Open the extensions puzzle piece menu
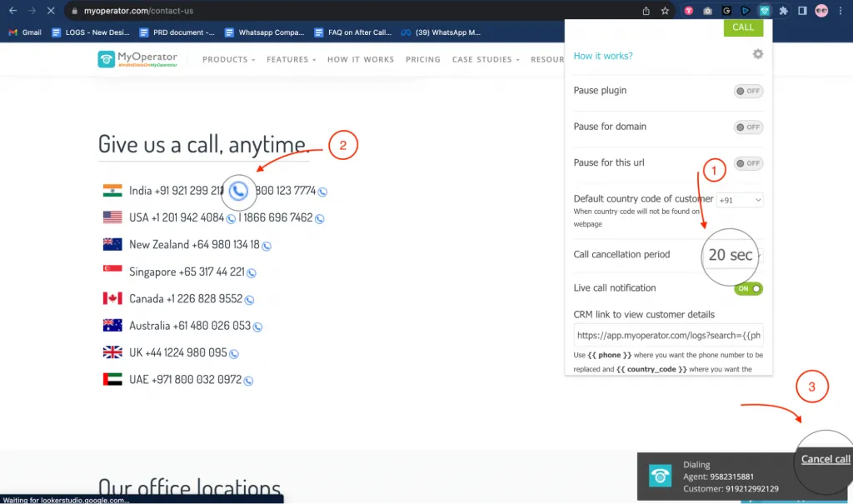The width and height of the screenshot is (853, 504). tap(783, 11)
